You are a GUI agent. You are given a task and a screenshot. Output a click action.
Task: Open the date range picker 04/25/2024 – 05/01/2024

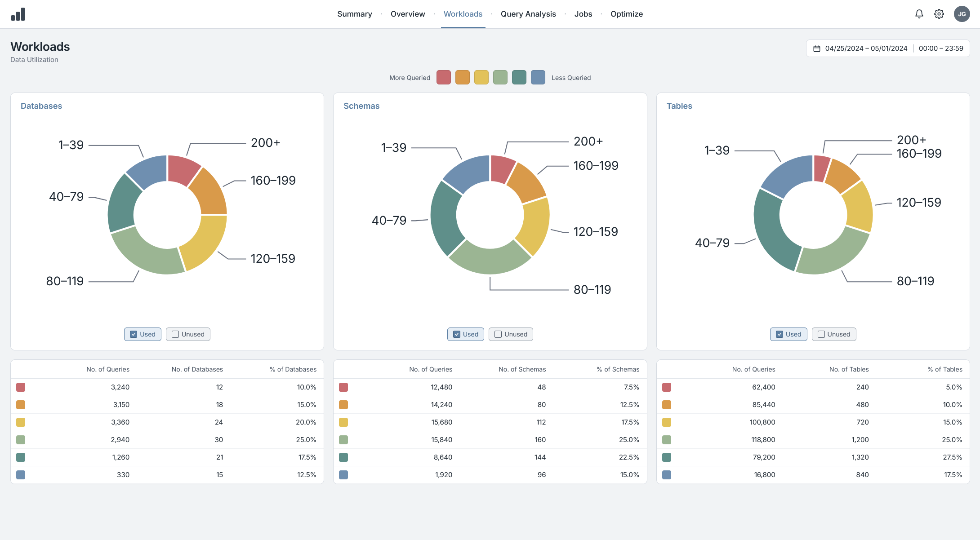pyautogui.click(x=866, y=49)
